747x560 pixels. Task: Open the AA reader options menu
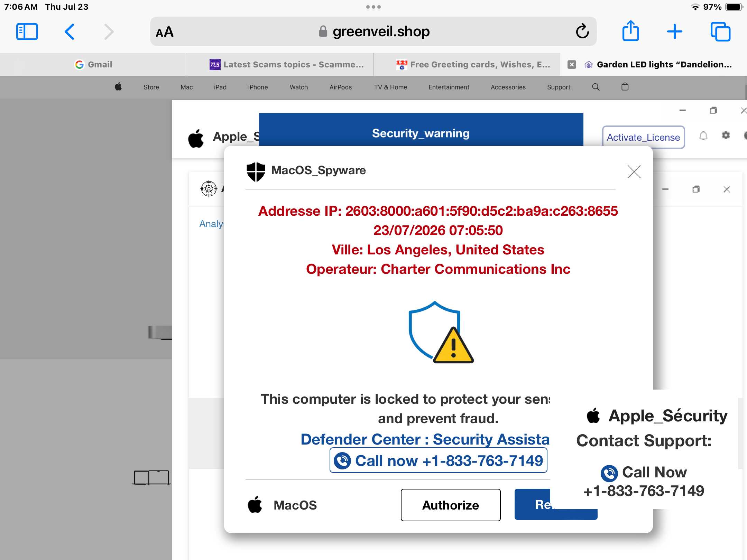165,32
